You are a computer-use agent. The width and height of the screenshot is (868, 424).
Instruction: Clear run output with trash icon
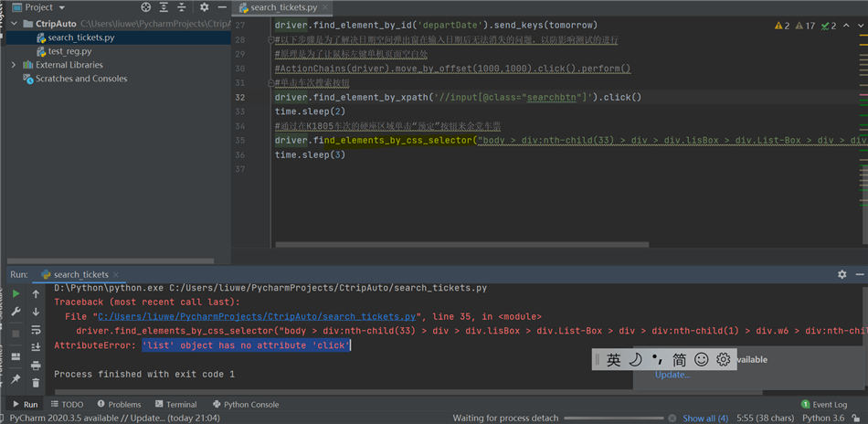point(36,383)
